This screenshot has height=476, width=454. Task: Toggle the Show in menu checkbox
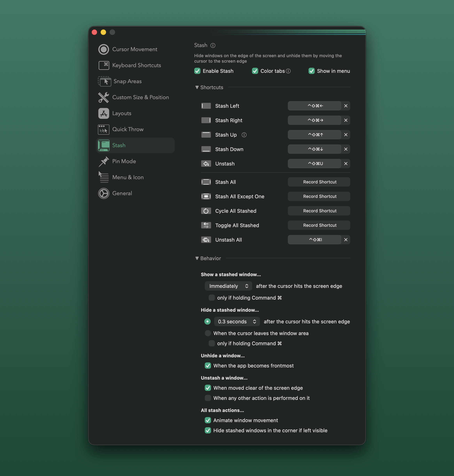[x=311, y=71]
